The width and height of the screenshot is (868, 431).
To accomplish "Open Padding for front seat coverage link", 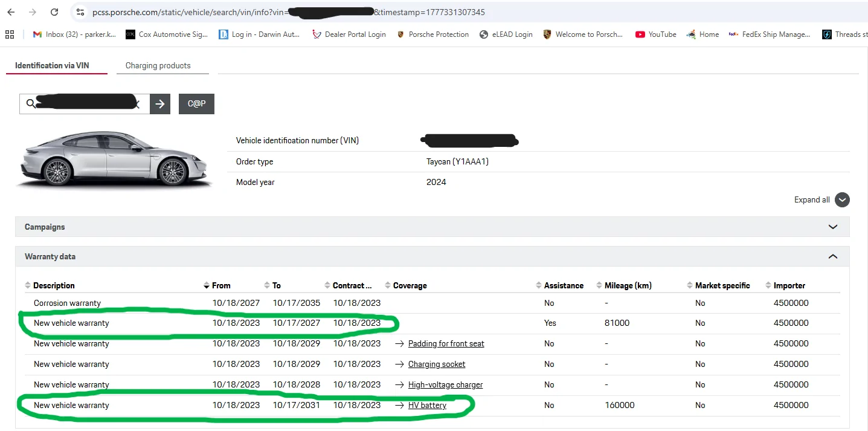I will tap(446, 344).
